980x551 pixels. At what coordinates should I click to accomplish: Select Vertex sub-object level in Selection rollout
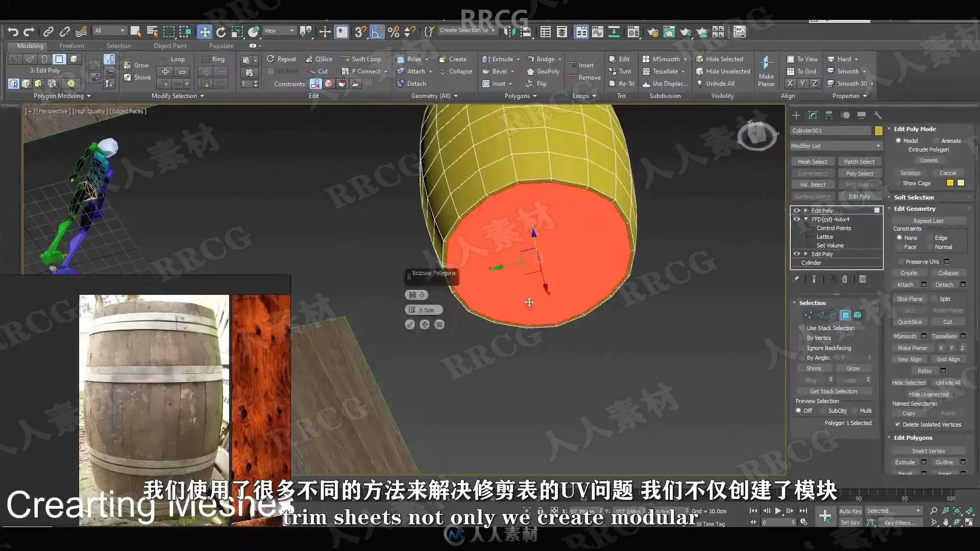pyautogui.click(x=808, y=315)
